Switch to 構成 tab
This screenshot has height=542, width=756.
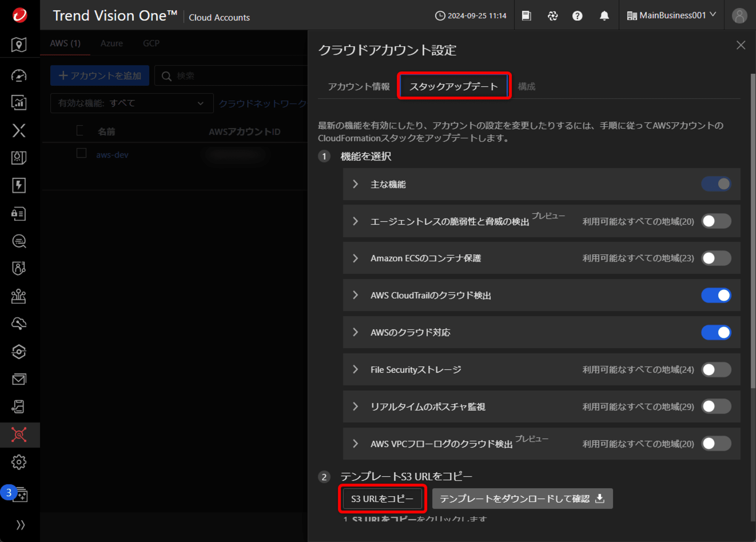pos(527,87)
